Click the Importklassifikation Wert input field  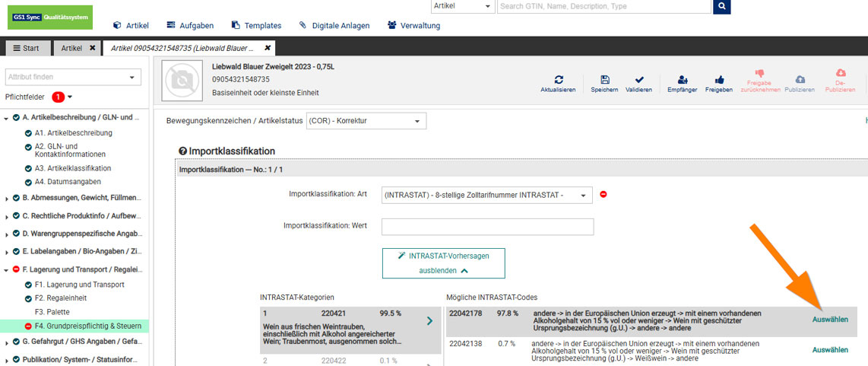pyautogui.click(x=488, y=226)
